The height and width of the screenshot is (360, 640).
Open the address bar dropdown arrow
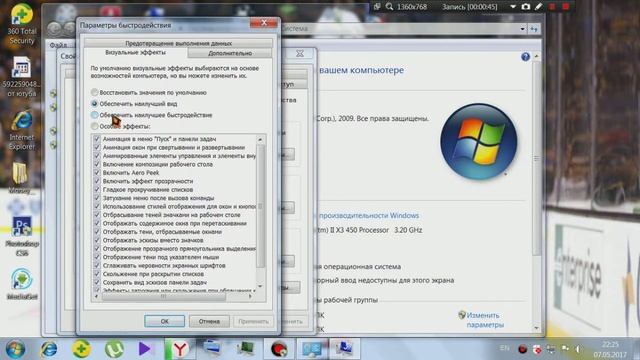tap(522, 29)
